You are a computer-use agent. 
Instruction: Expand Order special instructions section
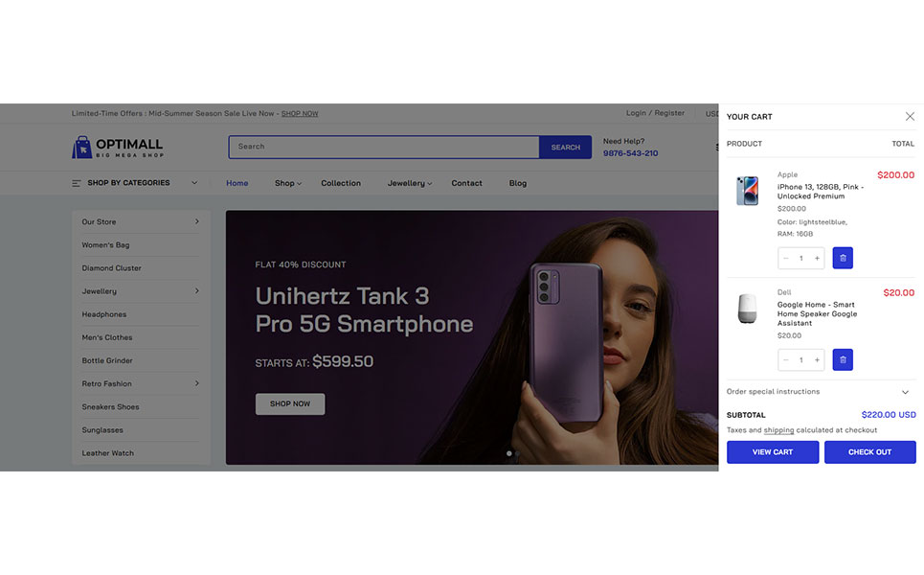click(905, 392)
